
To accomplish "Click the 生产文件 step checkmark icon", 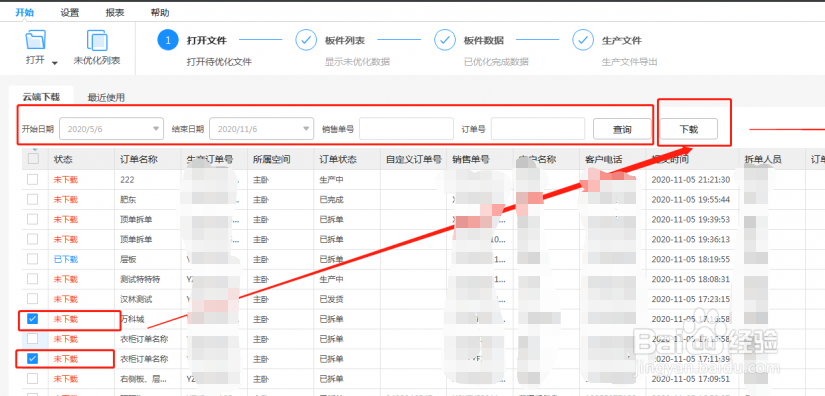I will (582, 40).
